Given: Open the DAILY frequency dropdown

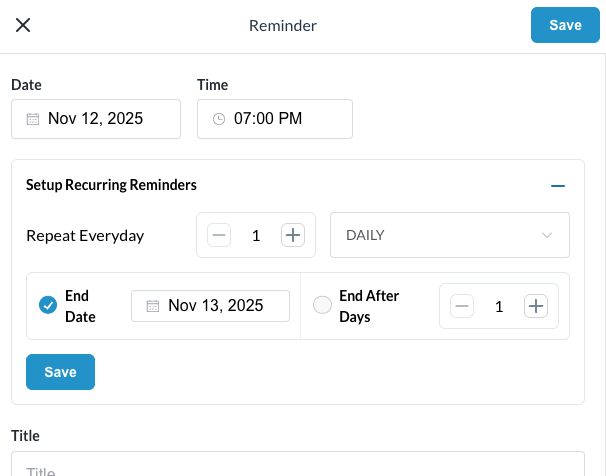Looking at the screenshot, I should tap(449, 236).
